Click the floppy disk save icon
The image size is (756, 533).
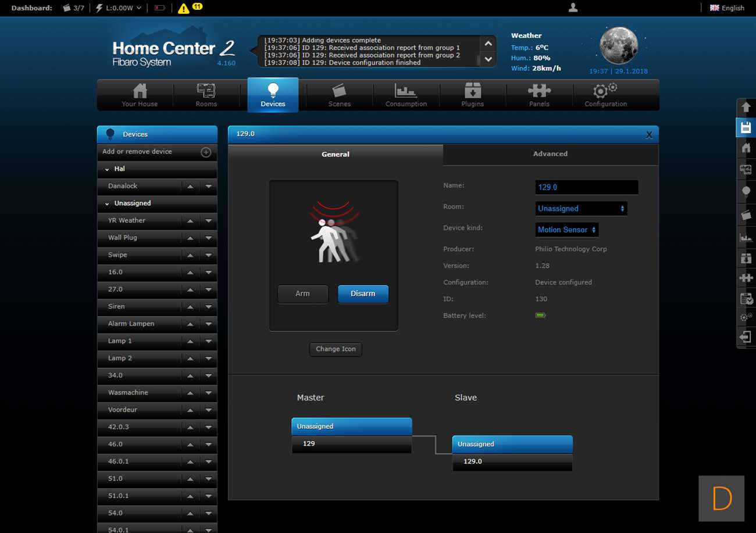(x=746, y=127)
